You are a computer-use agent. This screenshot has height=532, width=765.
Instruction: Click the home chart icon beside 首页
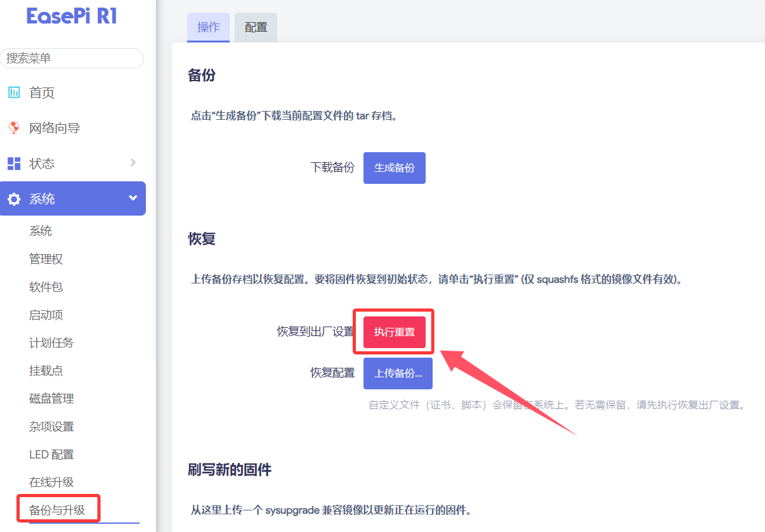coord(14,93)
